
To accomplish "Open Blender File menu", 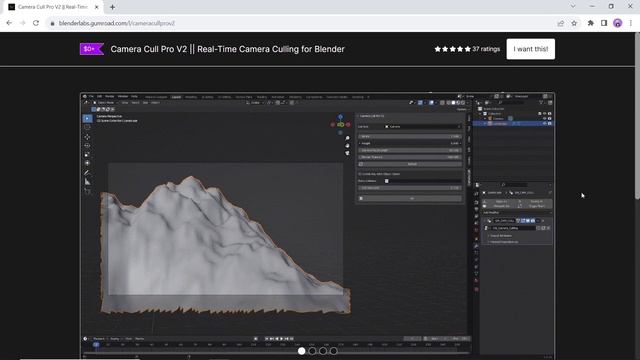I will click(91, 97).
